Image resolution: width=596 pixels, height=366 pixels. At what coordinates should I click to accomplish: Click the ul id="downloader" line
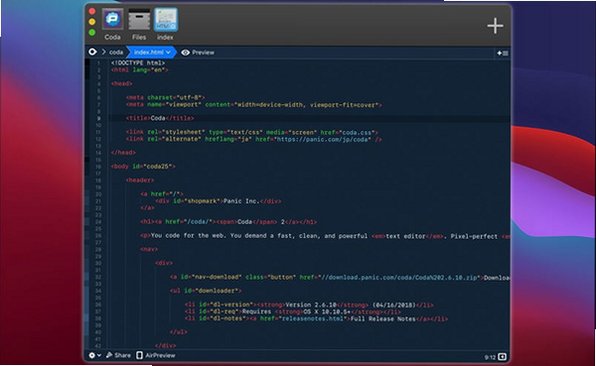[206, 291]
